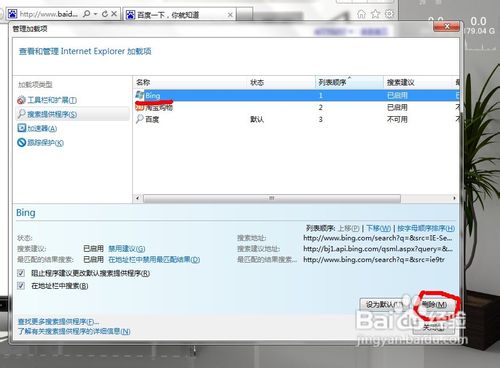This screenshot has width=500, height=368.
Task: Select 工具栏和扩展(T) add-on type
Action: click(x=52, y=100)
